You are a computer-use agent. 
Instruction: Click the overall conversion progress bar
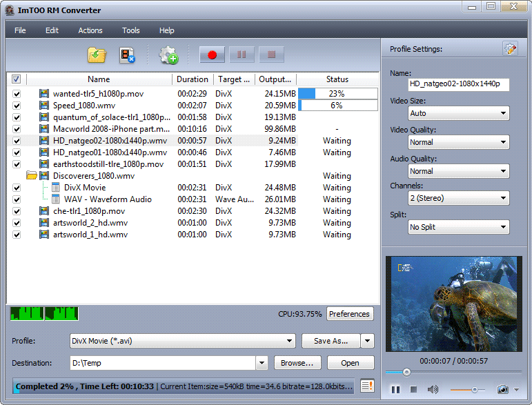tap(184, 386)
